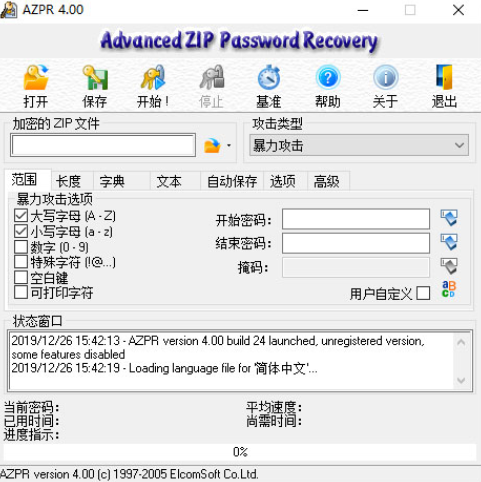Click the 关于 about info icon
The width and height of the screenshot is (481, 482).
click(385, 78)
